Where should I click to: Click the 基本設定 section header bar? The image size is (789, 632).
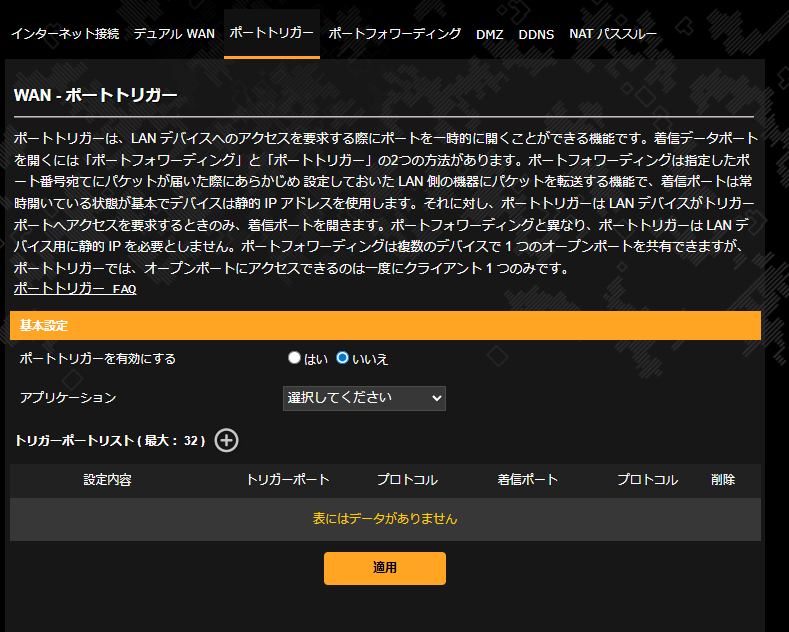pos(385,325)
